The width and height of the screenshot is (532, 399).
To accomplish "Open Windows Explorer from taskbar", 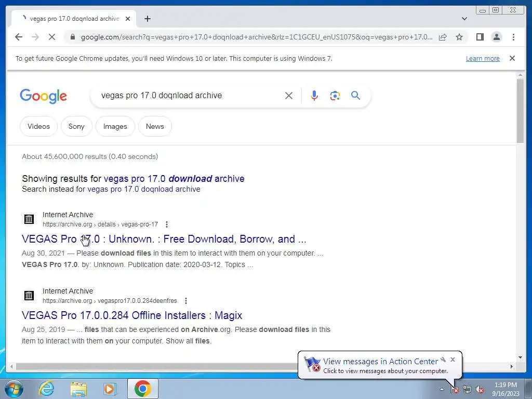I will click(x=78, y=389).
